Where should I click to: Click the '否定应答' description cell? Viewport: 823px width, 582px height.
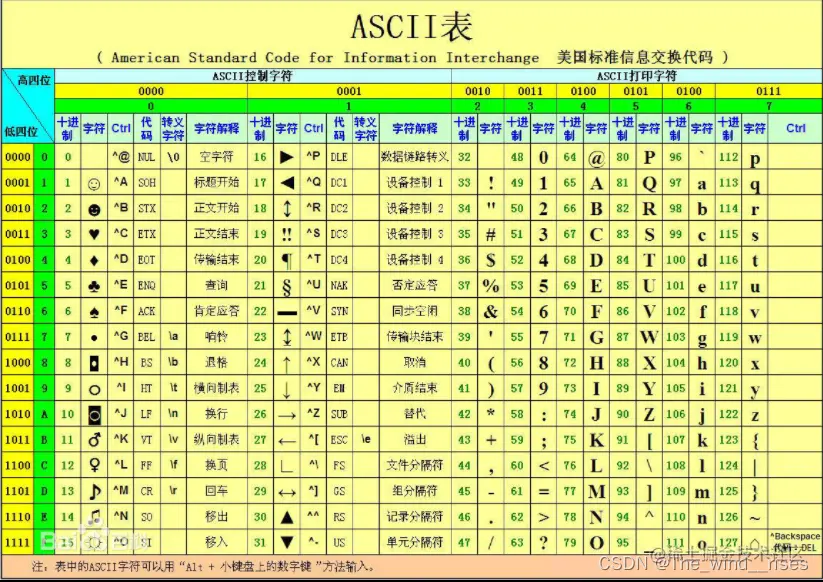coord(415,285)
